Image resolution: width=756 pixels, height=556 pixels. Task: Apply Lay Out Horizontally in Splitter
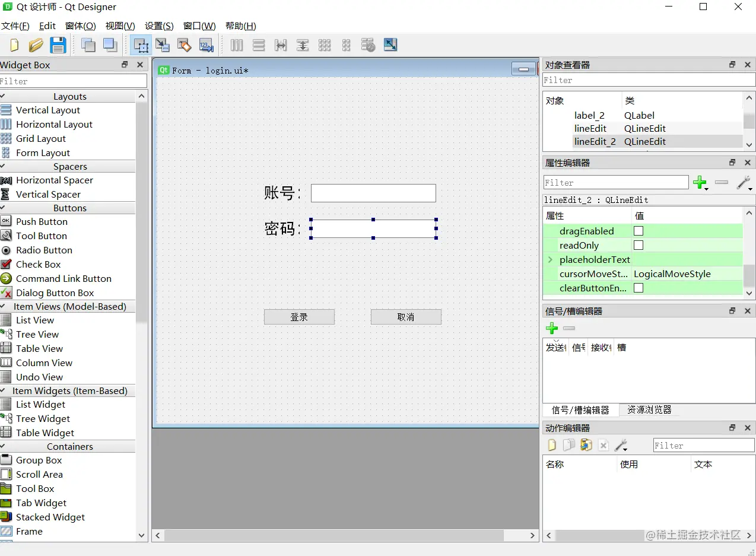coord(281,45)
